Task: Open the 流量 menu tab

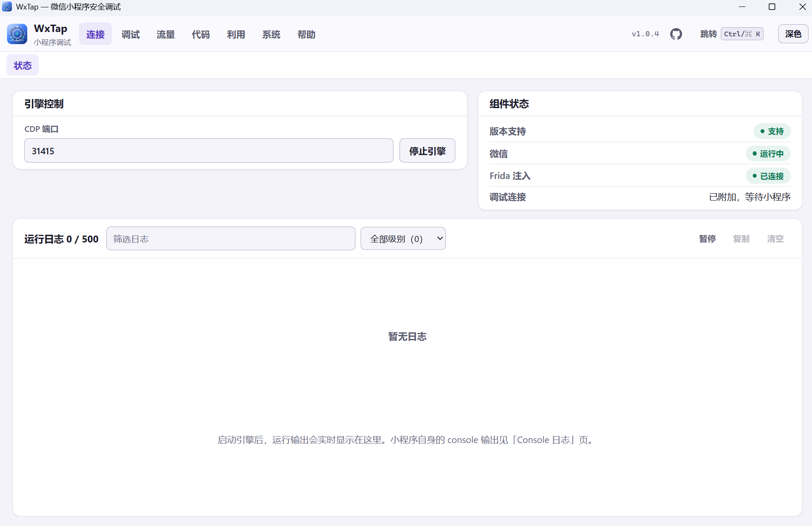Action: (166, 34)
